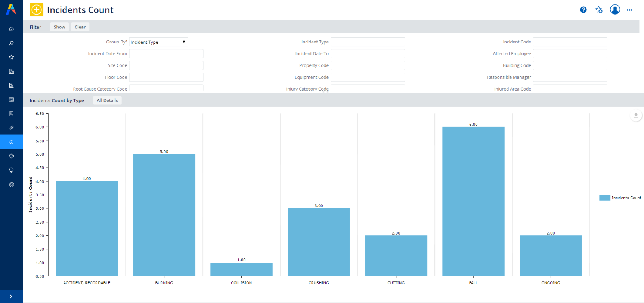Open the buildings icon in sidebar
The height and width of the screenshot is (303, 644).
11,71
